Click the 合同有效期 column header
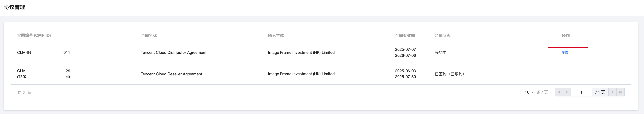This screenshot has width=644, height=114. [x=405, y=36]
